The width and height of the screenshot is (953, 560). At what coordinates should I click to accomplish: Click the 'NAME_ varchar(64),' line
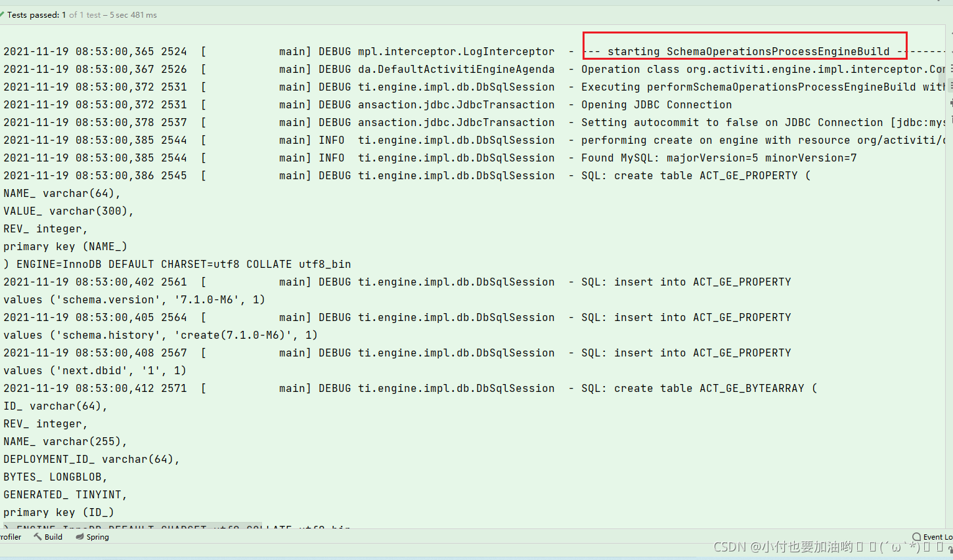click(62, 193)
